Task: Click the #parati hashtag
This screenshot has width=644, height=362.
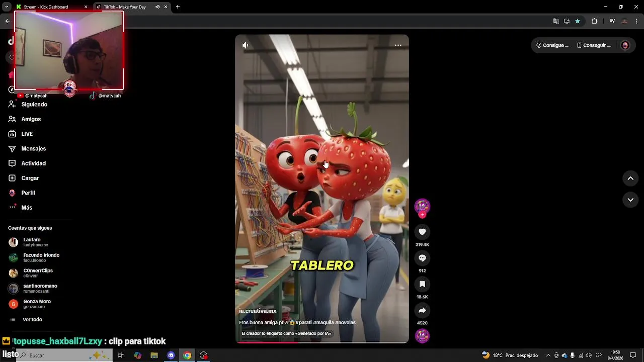Action: 303,323
